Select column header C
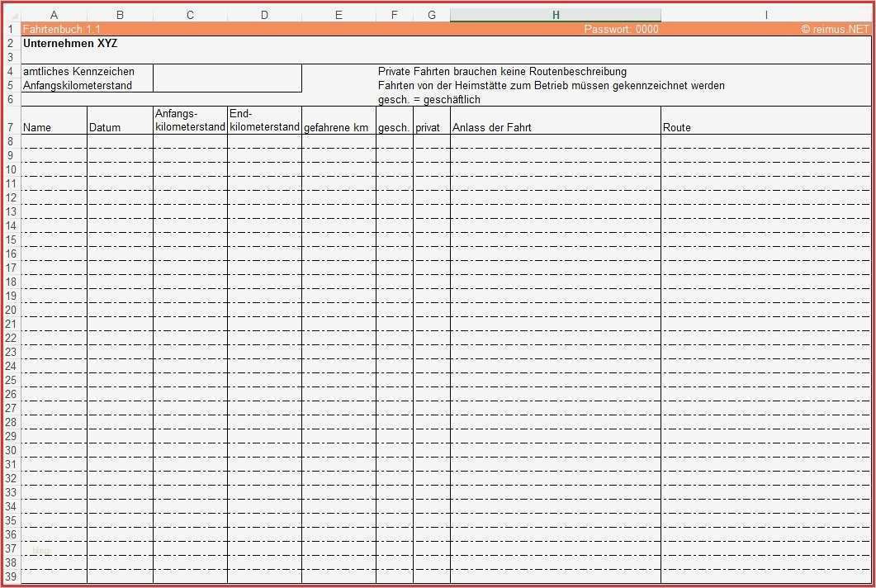Screen dimensions: 876x588 click(190, 15)
